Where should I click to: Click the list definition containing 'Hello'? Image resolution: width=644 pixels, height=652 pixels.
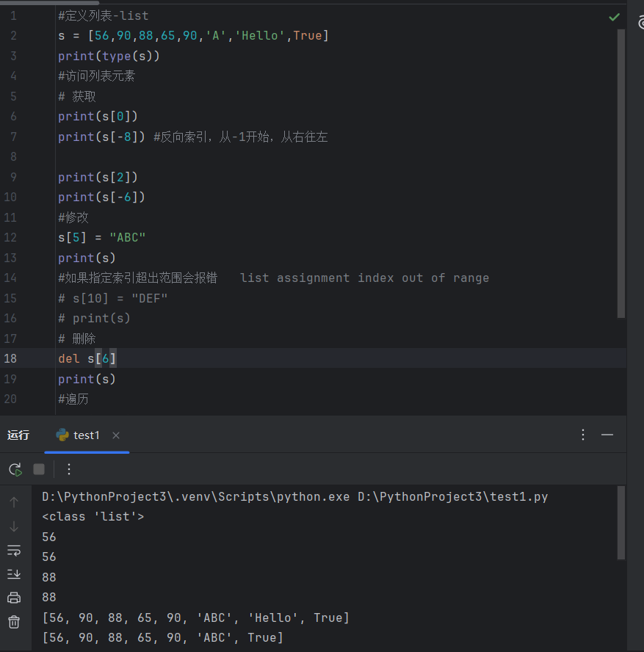tap(193, 36)
